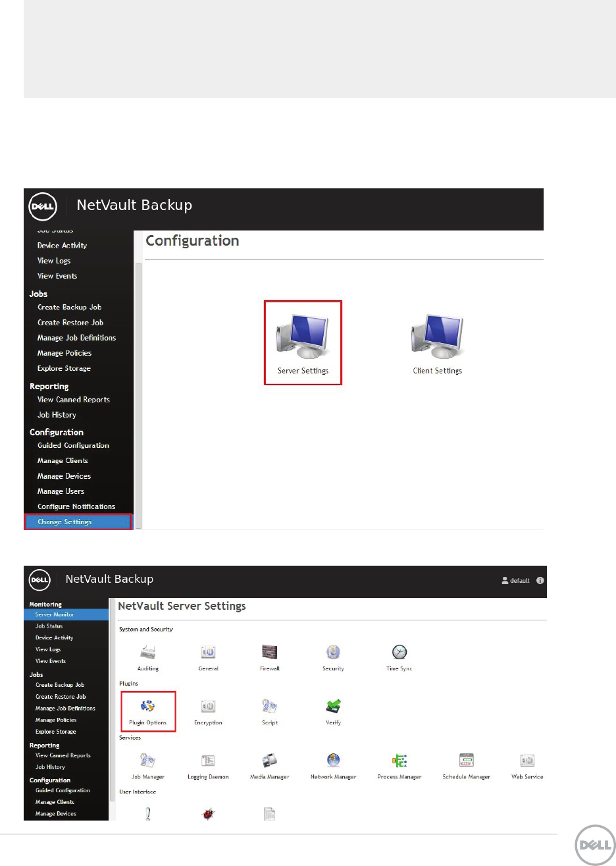Image resolution: width=616 pixels, height=866 pixels.
Task: Click the Dell logo in Configuration window header
Action: click(x=43, y=205)
